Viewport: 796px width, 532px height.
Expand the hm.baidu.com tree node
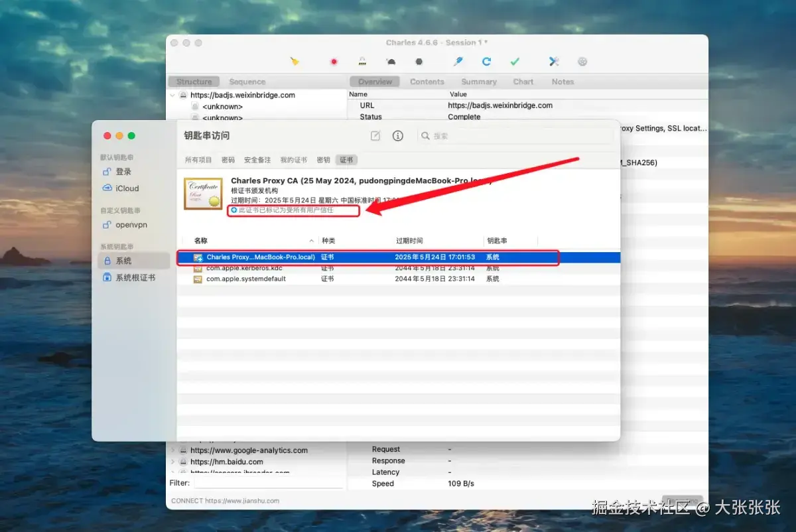[173, 462]
